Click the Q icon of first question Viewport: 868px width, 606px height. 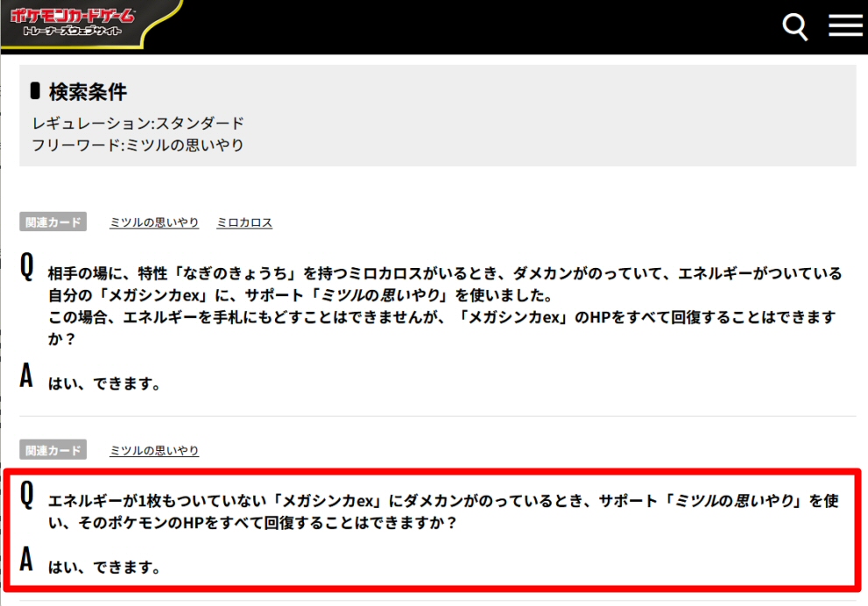[x=26, y=267]
